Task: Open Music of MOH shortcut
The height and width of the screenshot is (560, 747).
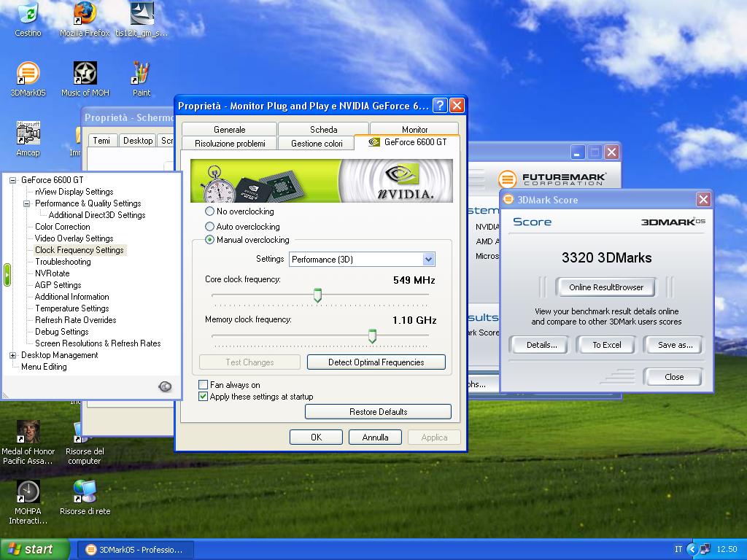Action: (85, 79)
